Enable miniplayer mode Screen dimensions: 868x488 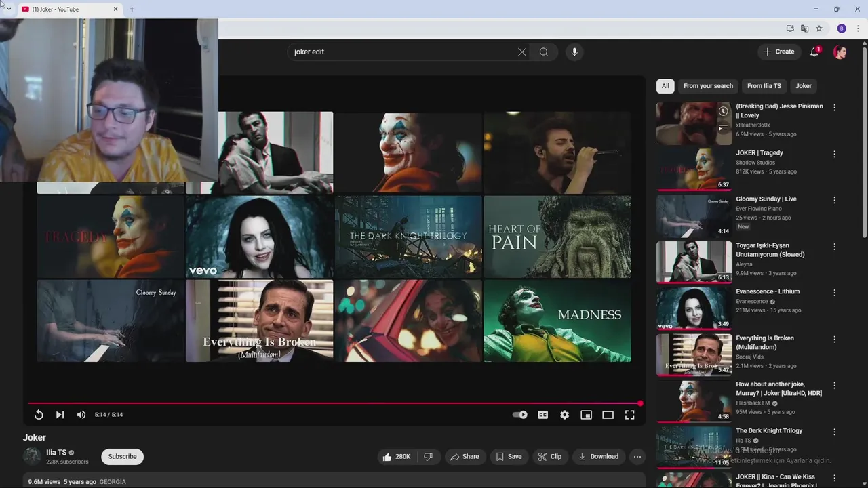pyautogui.click(x=587, y=415)
